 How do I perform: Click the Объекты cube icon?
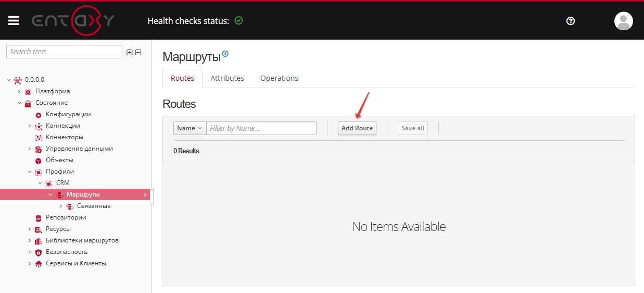[38, 161]
